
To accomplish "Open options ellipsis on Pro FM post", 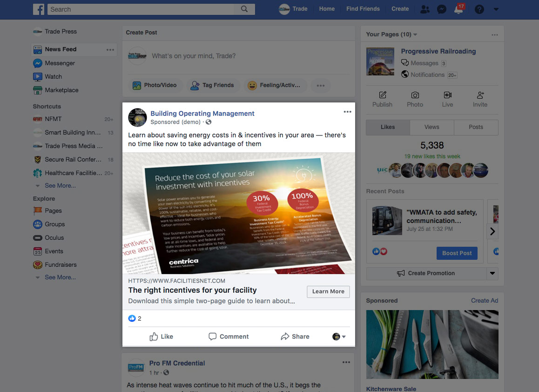I will click(x=346, y=362).
